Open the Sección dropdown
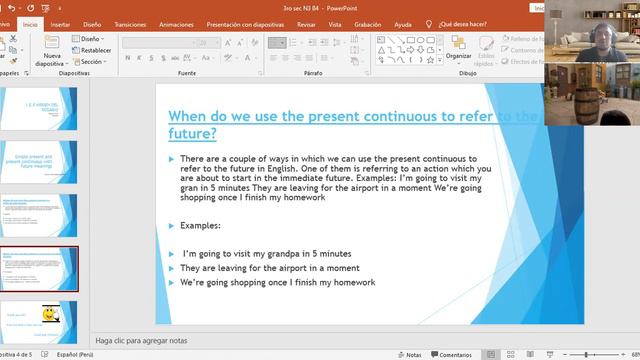 click(90, 62)
